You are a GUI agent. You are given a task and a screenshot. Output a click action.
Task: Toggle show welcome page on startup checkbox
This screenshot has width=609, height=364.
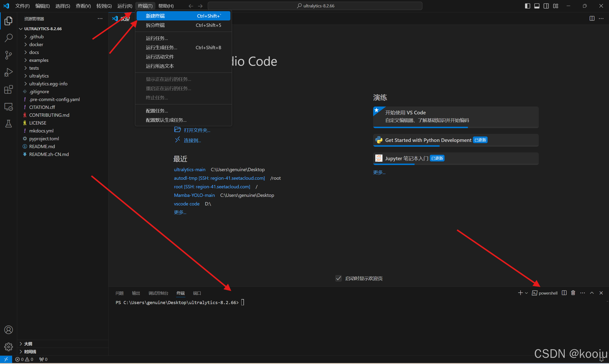[338, 278]
